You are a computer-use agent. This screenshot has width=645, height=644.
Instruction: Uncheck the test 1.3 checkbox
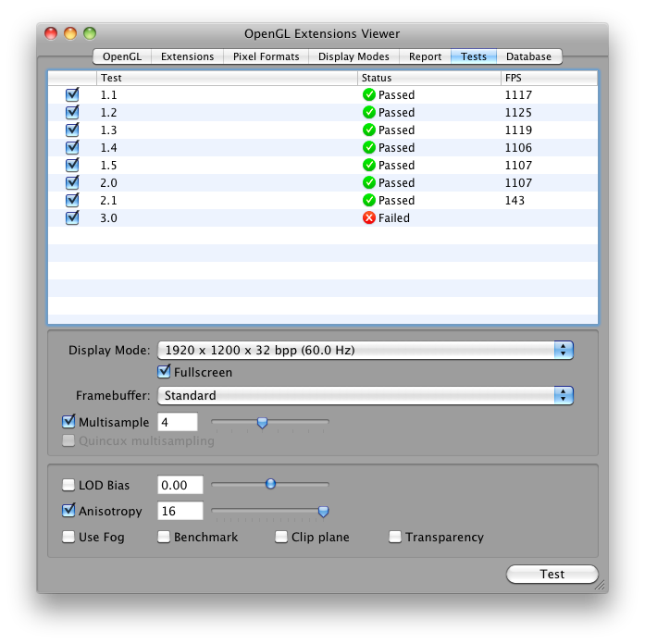[72, 130]
